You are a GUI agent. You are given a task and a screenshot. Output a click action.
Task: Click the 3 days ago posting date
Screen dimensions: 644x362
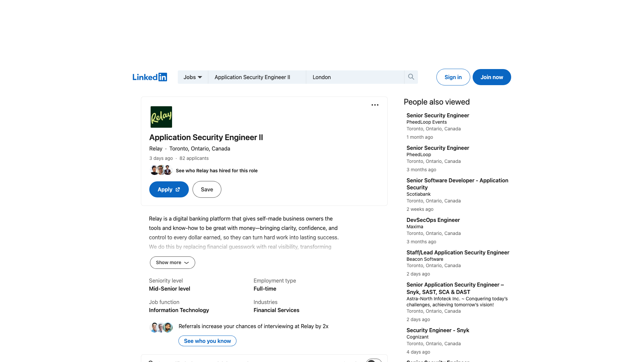161,158
